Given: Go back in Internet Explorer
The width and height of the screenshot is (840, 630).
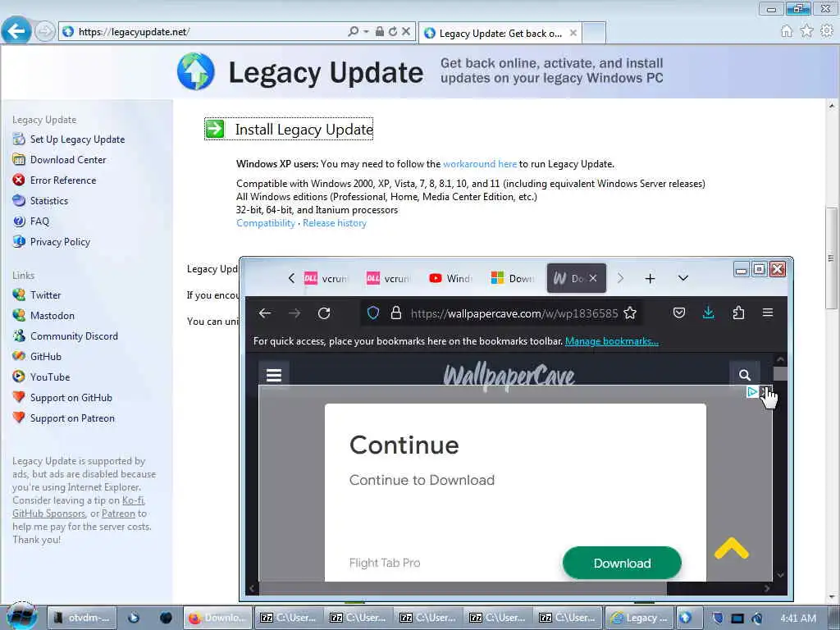Looking at the screenshot, I should pos(16,31).
